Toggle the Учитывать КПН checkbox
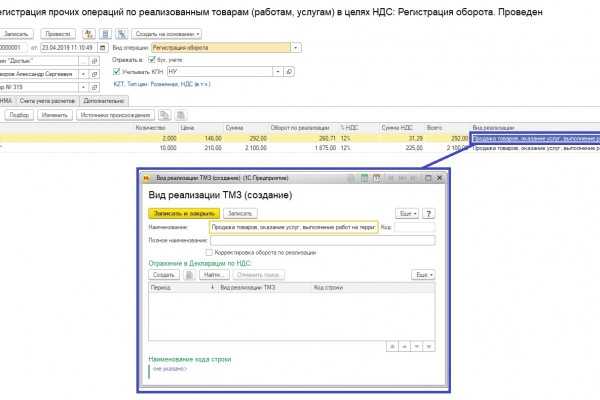This screenshot has width=600, height=400. [116, 71]
